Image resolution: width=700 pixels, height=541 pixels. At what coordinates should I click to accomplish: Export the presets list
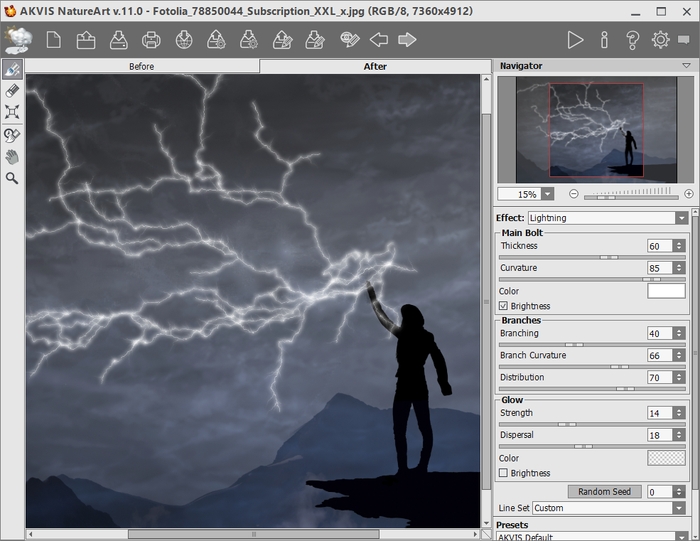coord(249,40)
